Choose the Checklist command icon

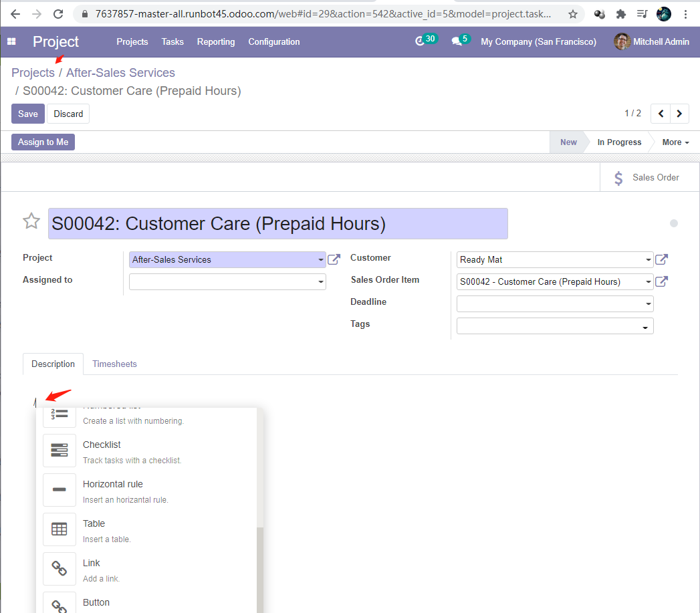[x=60, y=451]
